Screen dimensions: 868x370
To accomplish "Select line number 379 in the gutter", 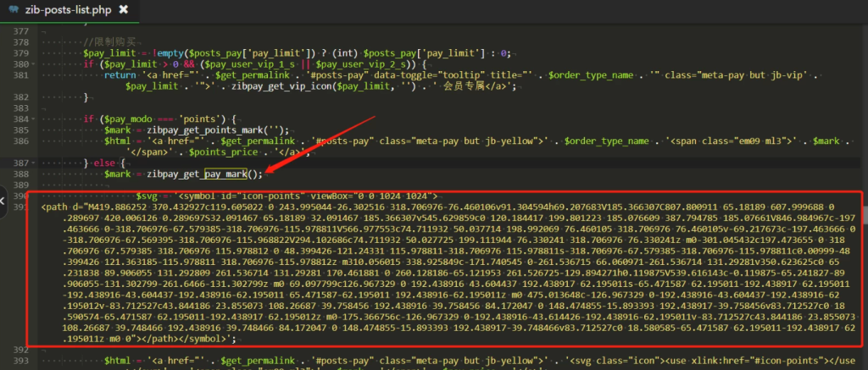I will pos(18,54).
